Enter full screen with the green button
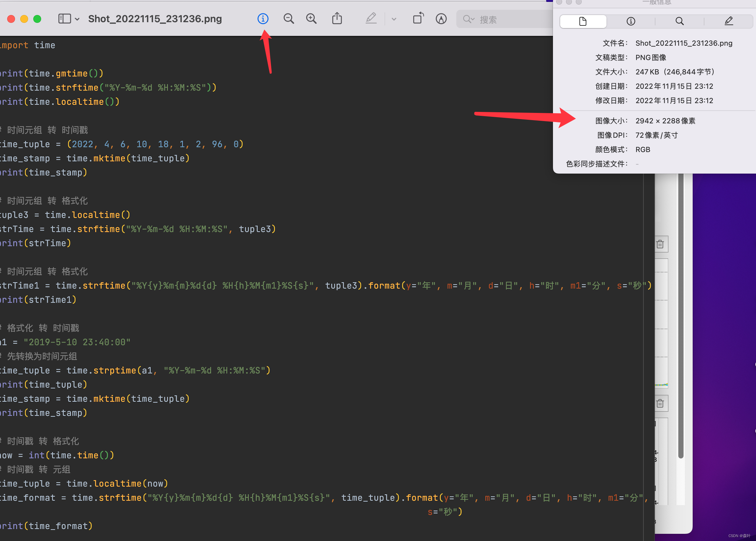 (x=37, y=19)
